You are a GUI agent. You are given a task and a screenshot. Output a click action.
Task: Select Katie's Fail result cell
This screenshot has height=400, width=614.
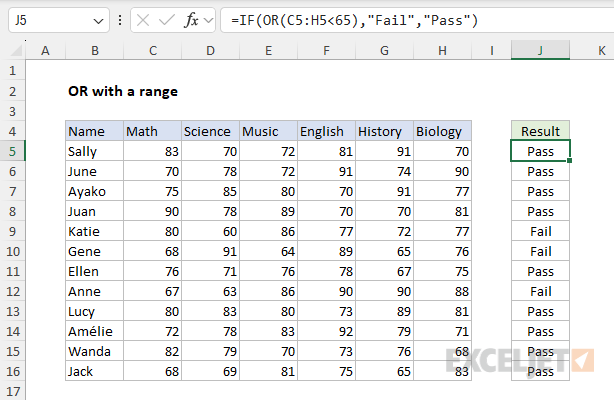pos(540,231)
